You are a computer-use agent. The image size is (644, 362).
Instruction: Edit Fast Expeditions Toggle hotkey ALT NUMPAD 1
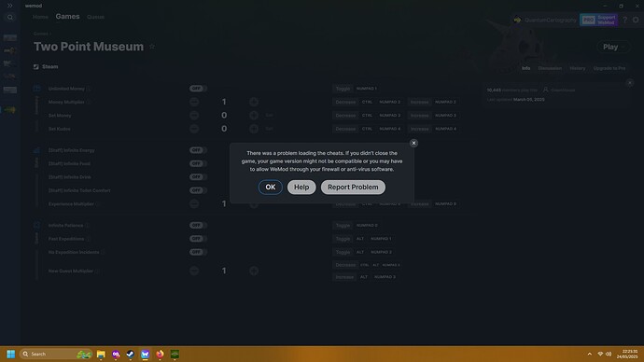click(374, 239)
